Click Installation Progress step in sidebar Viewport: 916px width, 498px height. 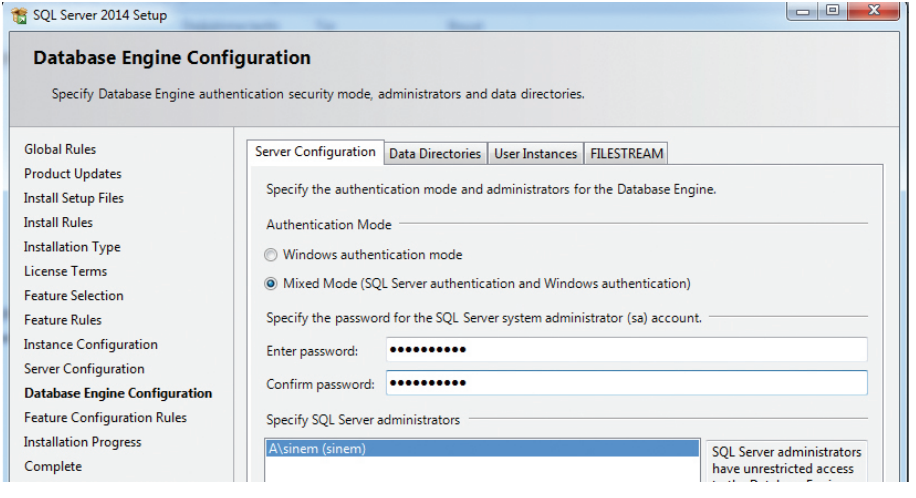click(x=82, y=442)
